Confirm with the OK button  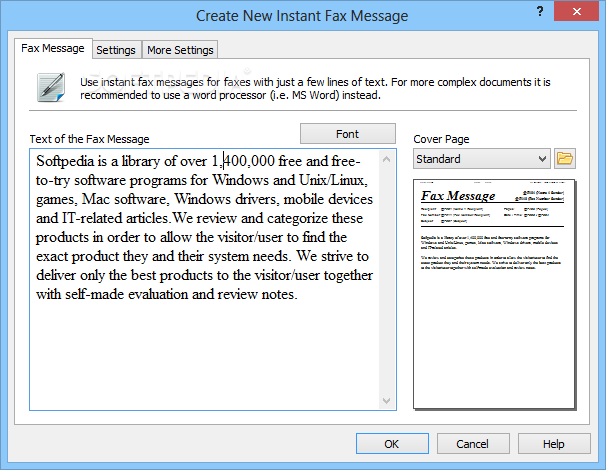(392, 444)
